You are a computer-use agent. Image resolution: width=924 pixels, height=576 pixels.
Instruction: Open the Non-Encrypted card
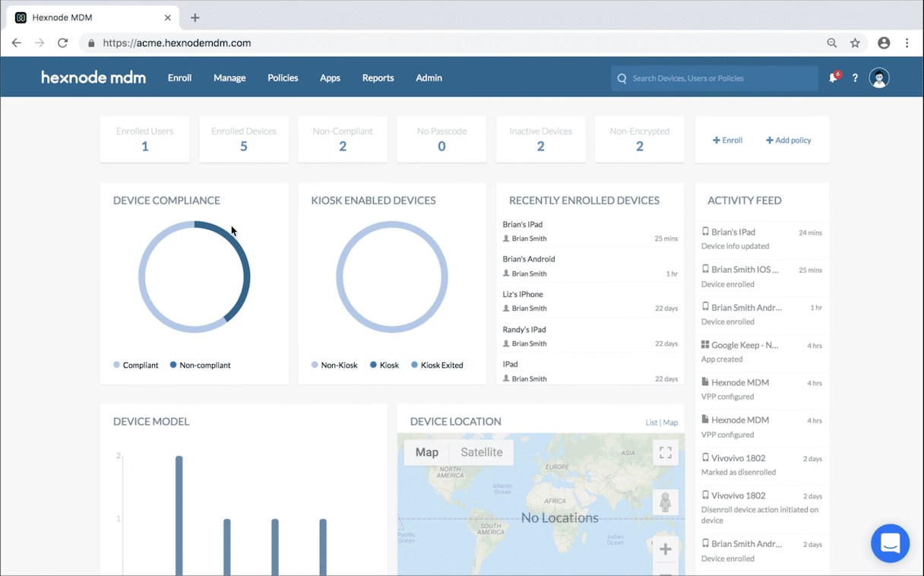pos(640,139)
